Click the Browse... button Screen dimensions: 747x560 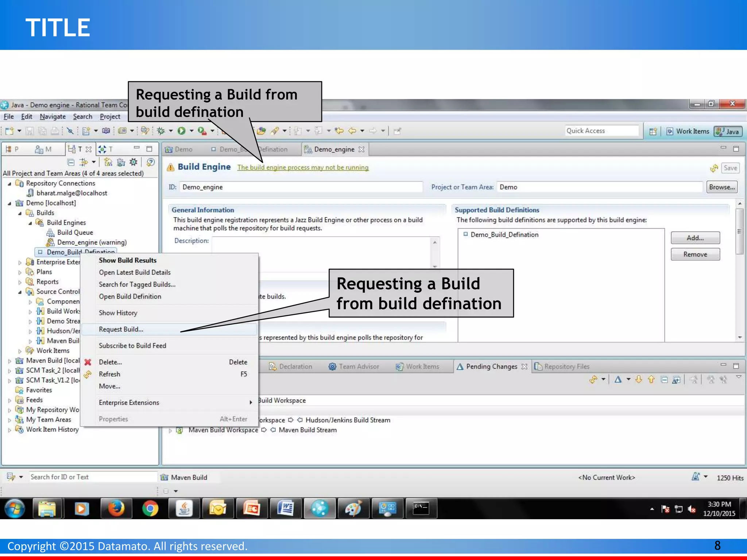click(721, 187)
